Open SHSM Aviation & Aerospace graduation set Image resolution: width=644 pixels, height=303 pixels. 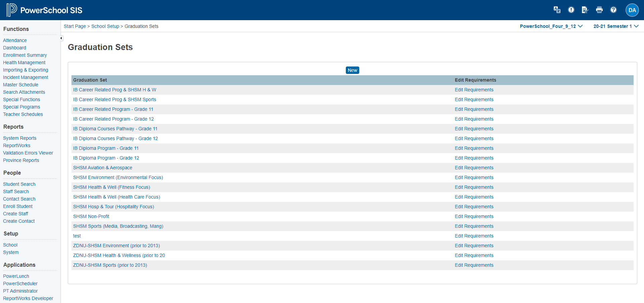(x=103, y=168)
